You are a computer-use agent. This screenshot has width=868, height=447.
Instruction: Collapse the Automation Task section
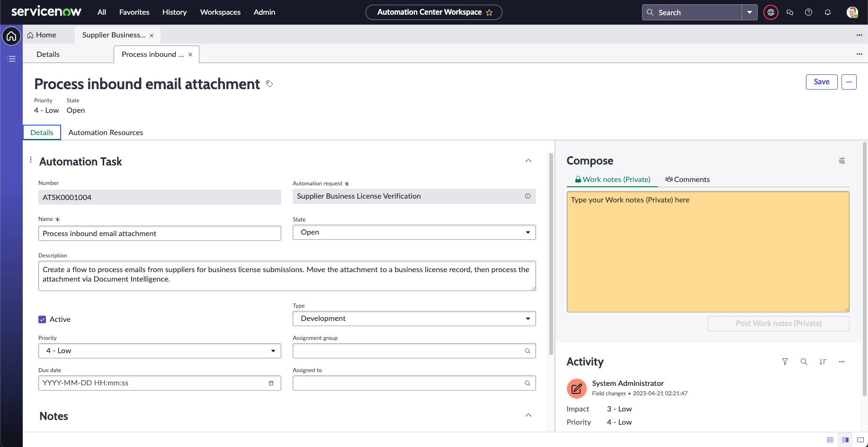pos(528,161)
